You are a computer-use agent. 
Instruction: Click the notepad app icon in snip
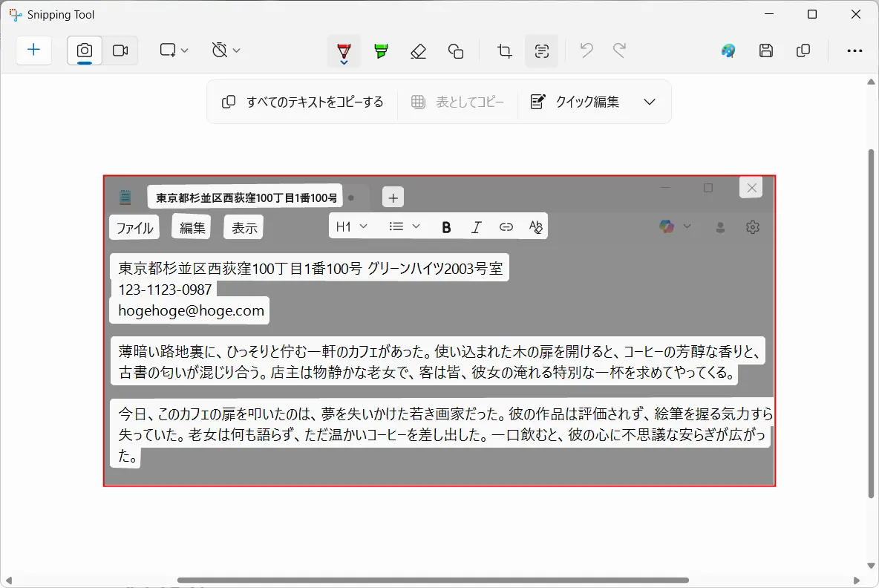coord(125,197)
